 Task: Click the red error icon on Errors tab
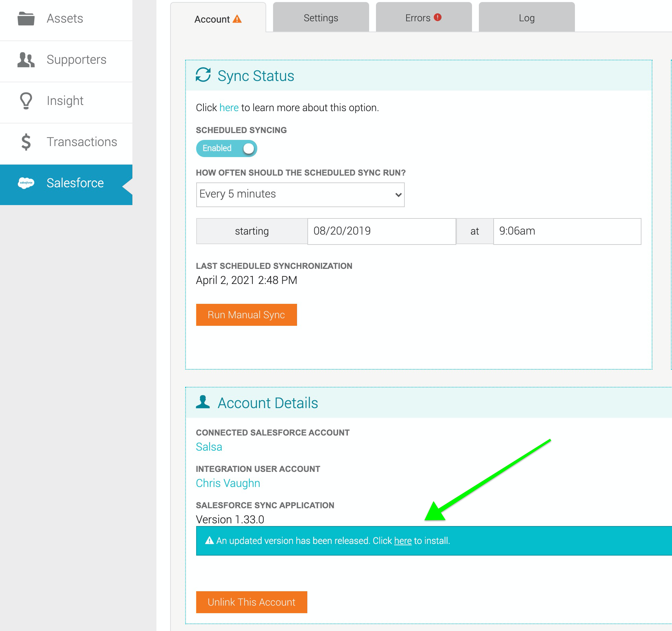pyautogui.click(x=438, y=17)
